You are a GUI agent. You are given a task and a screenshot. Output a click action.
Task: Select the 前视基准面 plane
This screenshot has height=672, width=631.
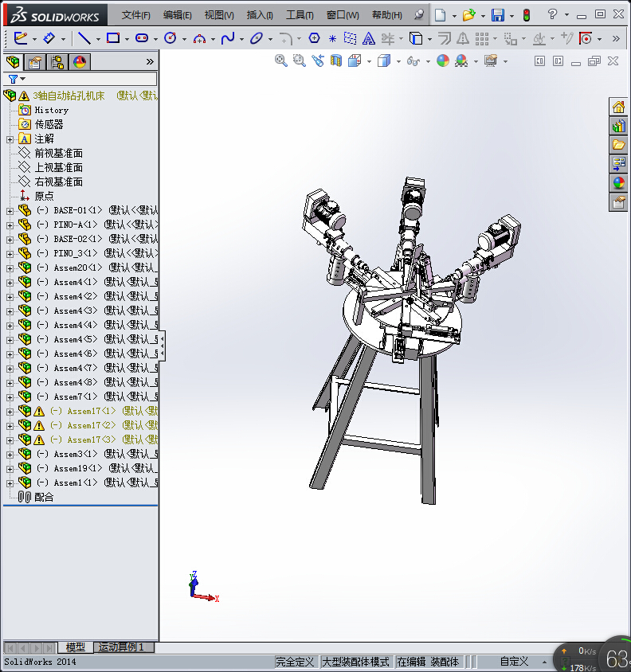58,154
